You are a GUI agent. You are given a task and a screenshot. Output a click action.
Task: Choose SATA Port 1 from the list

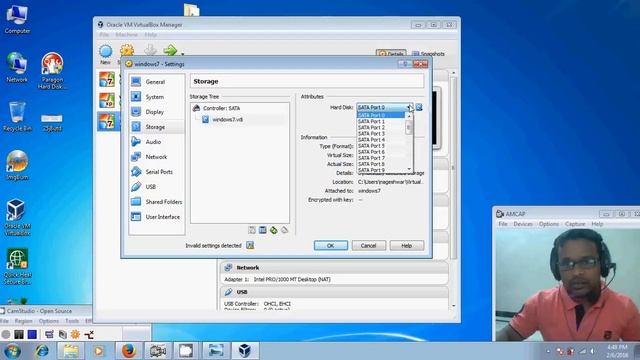click(x=381, y=122)
